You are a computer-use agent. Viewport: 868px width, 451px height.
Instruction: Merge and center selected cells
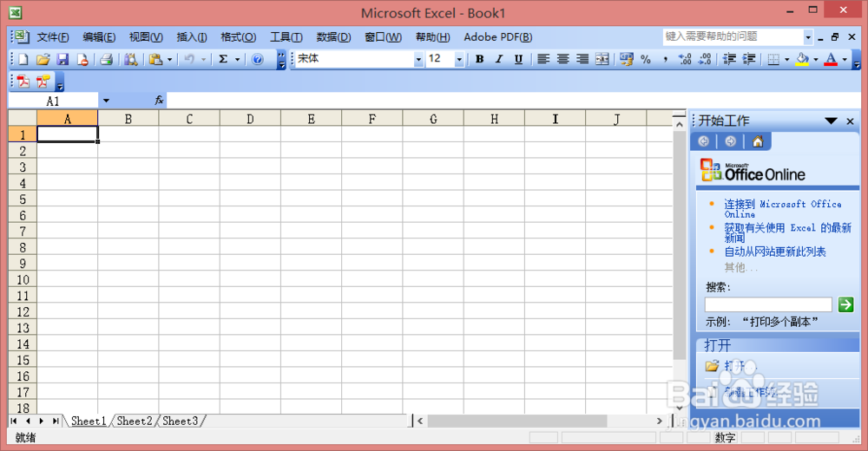pyautogui.click(x=602, y=59)
